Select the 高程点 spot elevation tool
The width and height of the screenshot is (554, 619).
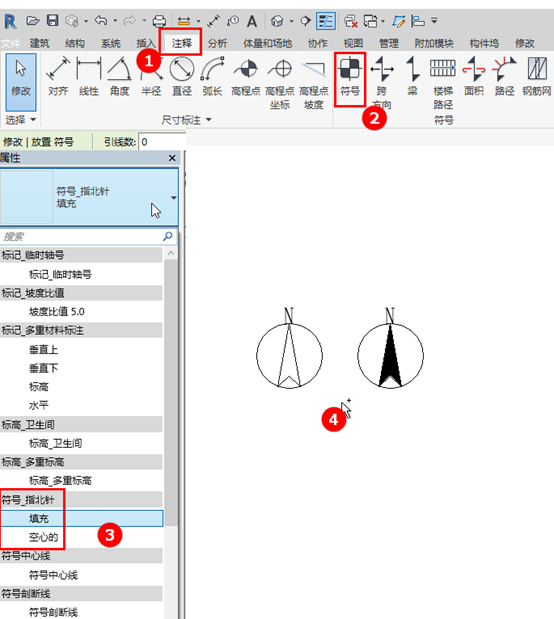(x=246, y=77)
